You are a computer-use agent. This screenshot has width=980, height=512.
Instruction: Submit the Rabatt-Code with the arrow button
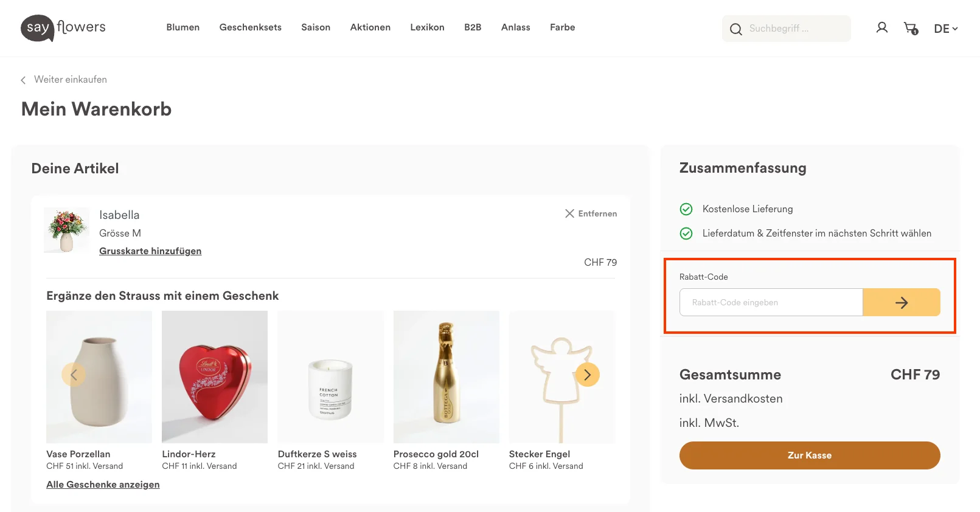point(902,302)
